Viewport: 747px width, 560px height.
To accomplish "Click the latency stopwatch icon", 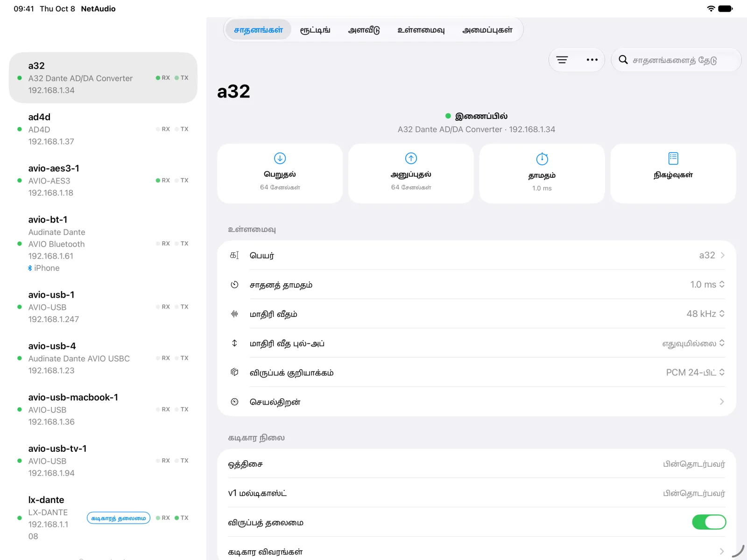I will point(542,159).
